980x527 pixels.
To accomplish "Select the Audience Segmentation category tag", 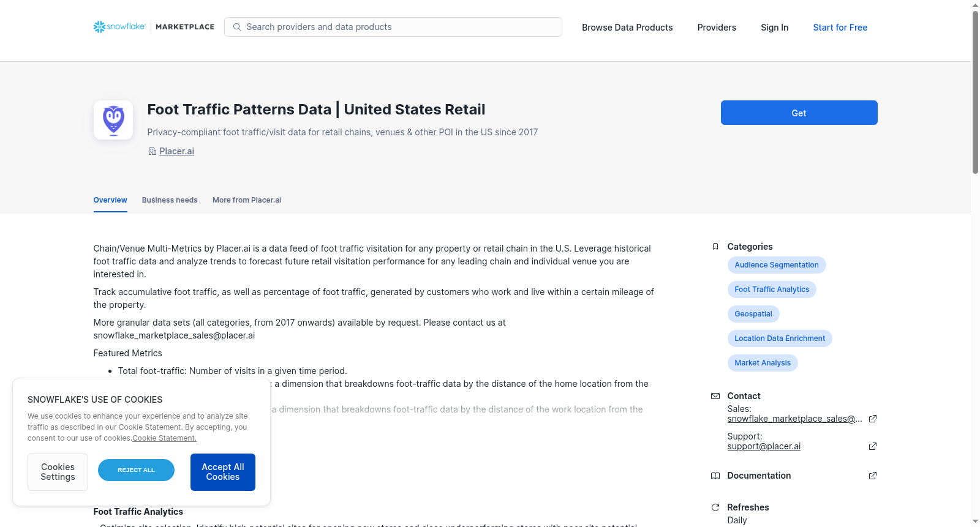I will [x=777, y=265].
